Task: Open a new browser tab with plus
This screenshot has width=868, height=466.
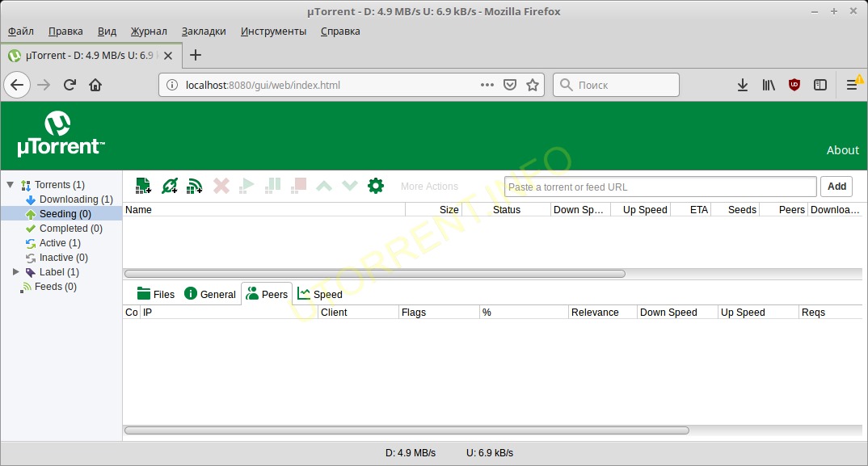Action: click(x=196, y=55)
